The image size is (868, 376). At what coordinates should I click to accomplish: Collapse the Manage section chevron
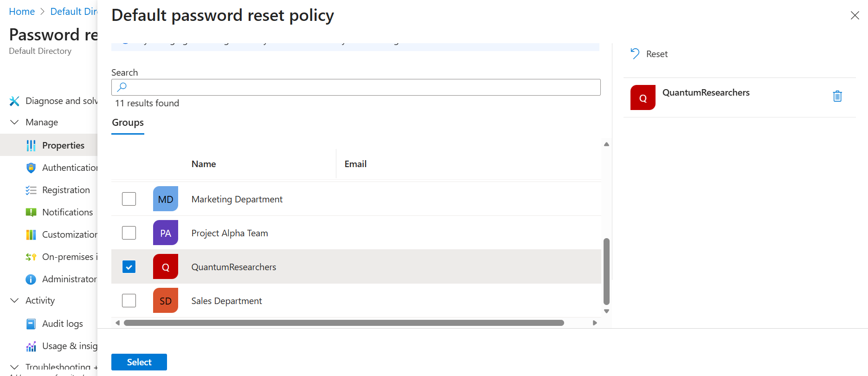pos(14,122)
